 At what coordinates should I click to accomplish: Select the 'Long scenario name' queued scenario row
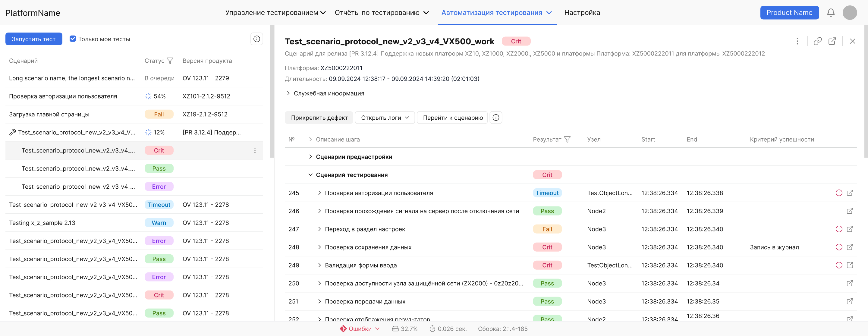[x=134, y=78]
